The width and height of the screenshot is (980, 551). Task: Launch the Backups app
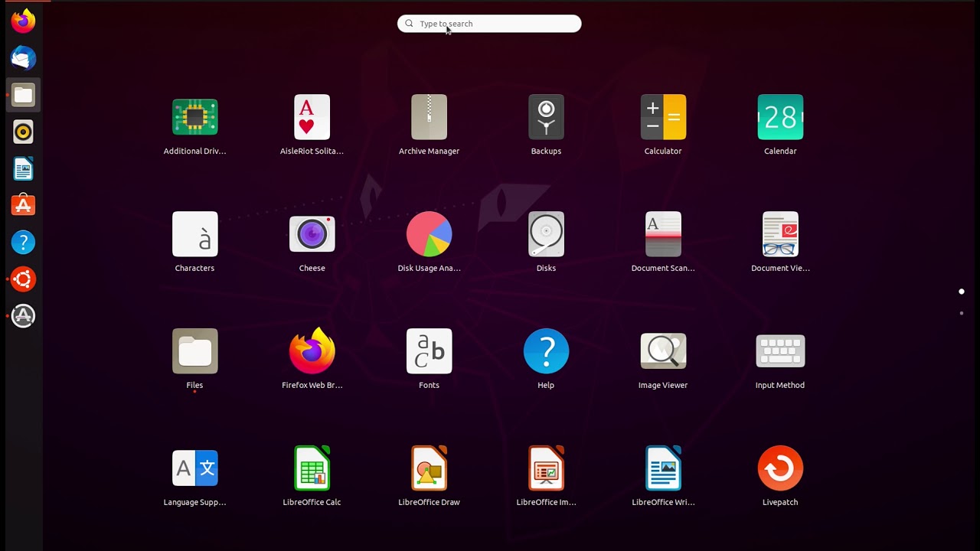pos(546,118)
